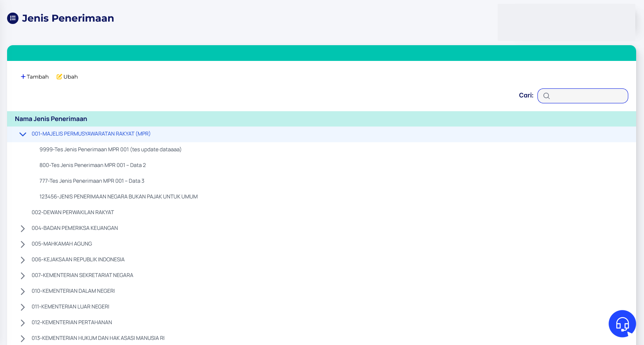This screenshot has height=345, width=644.
Task: Click the Jenis Penerimaan page title
Action: [x=68, y=18]
